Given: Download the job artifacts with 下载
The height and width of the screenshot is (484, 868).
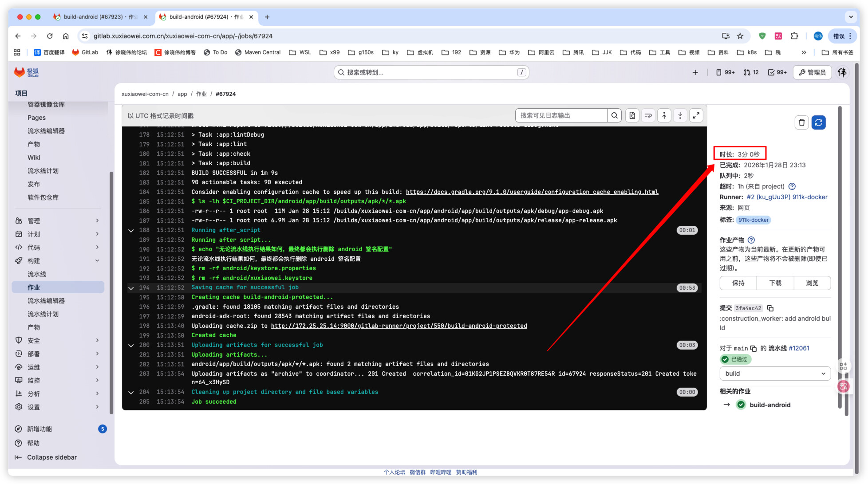Looking at the screenshot, I should pos(775,283).
